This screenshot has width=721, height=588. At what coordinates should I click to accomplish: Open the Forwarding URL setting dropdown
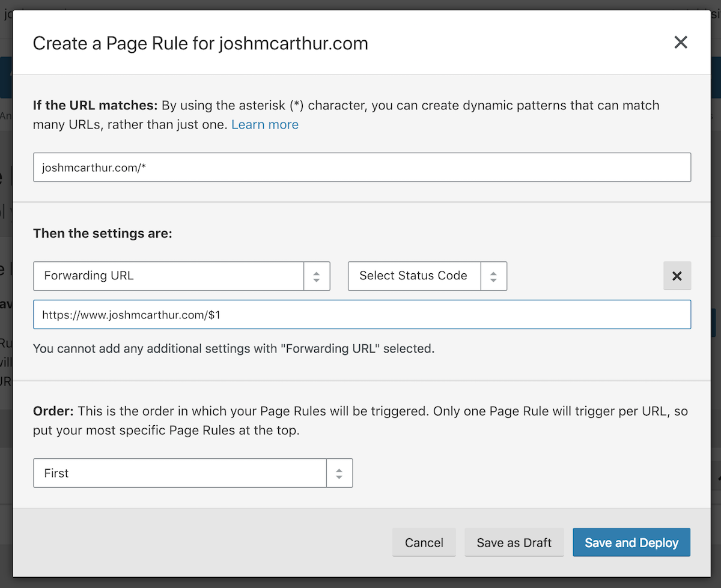[x=169, y=276]
